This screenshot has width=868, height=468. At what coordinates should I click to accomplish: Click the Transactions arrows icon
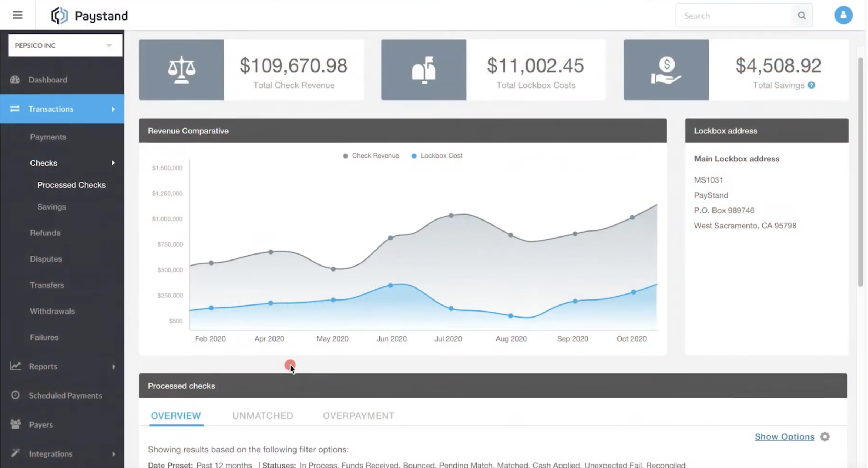click(x=15, y=109)
